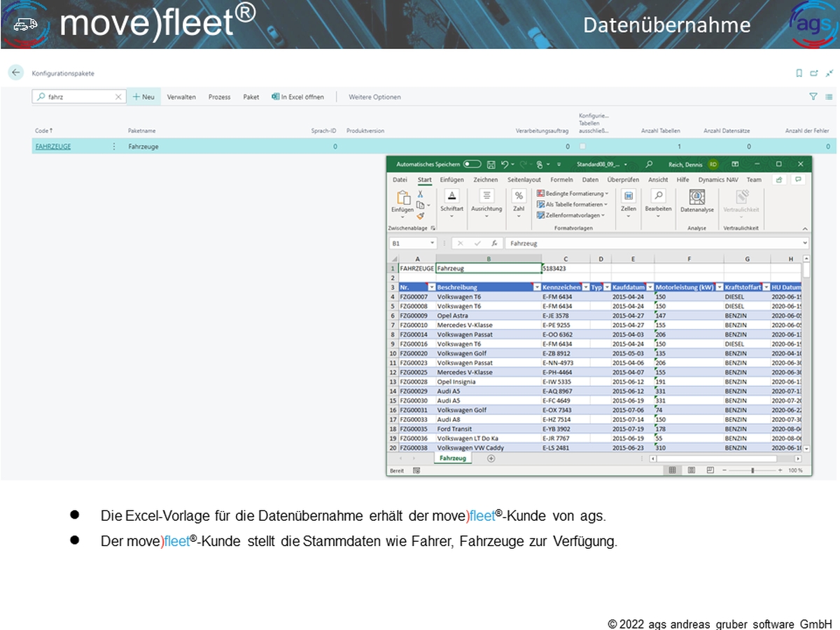Viewport: 840px width, 630px height.
Task: Expand Bedingte Formatierung dropdown
Action: [607, 193]
